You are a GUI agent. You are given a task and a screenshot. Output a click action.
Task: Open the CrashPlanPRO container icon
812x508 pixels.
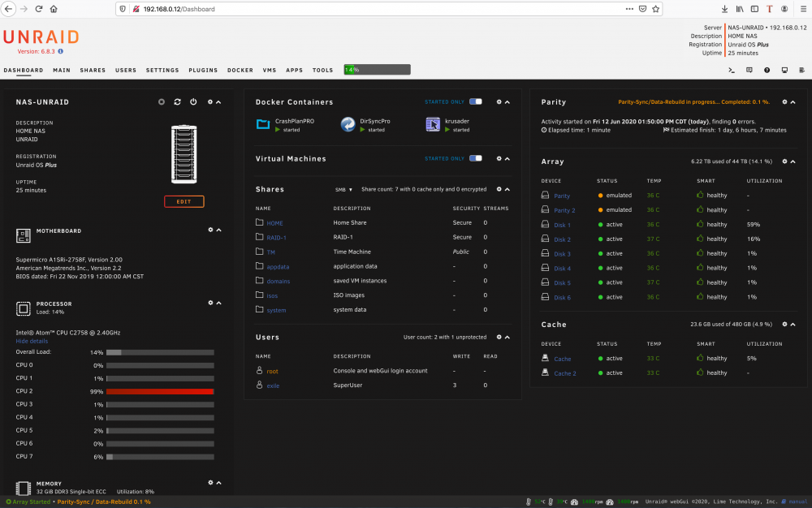(x=263, y=124)
